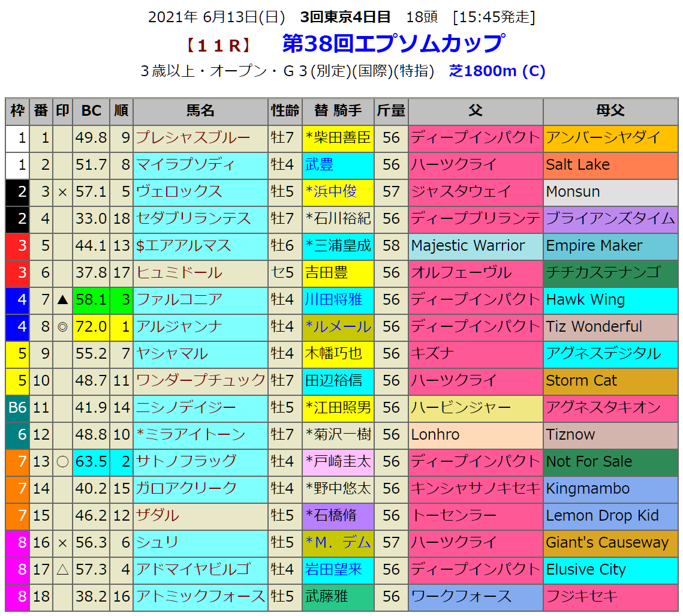Click the △ mark beside アドマイヤビルゴ

(x=62, y=570)
